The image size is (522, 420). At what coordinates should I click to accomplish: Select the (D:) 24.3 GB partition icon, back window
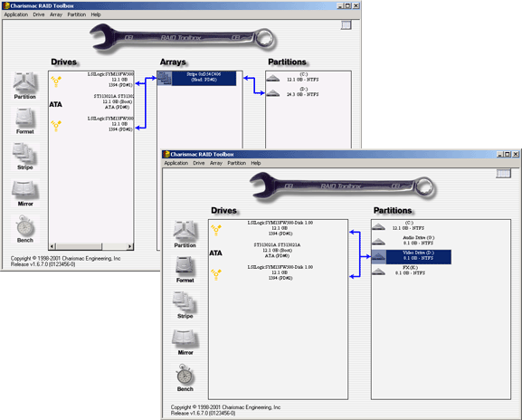click(x=272, y=93)
